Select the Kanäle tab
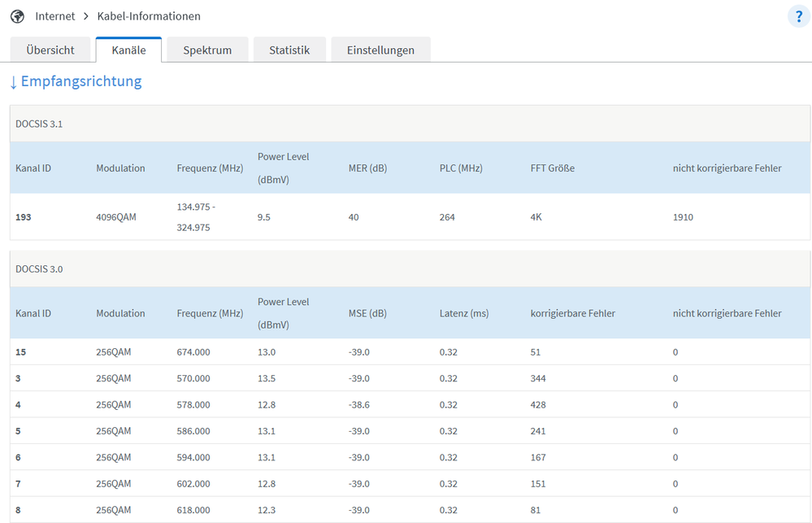This screenshot has height=523, width=812. (x=128, y=50)
